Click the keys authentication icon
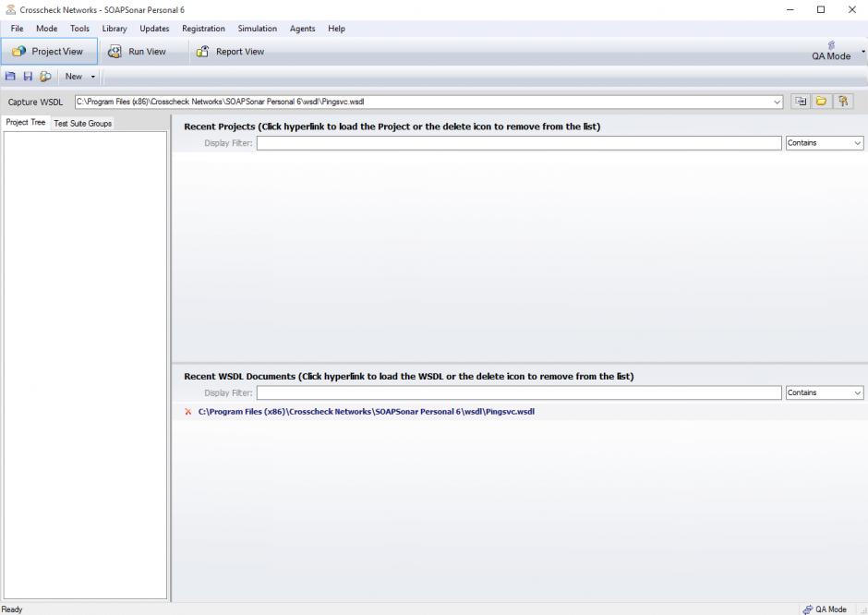868x615 pixels. point(843,102)
